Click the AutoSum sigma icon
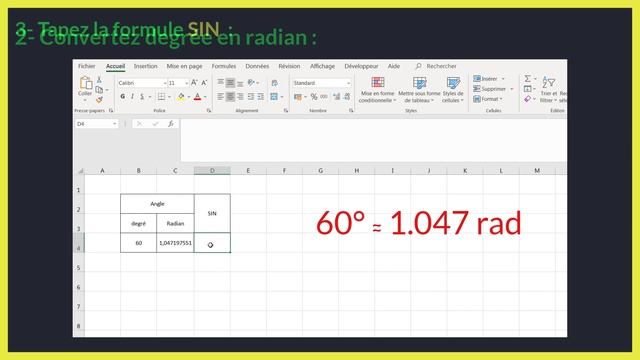 click(x=527, y=78)
